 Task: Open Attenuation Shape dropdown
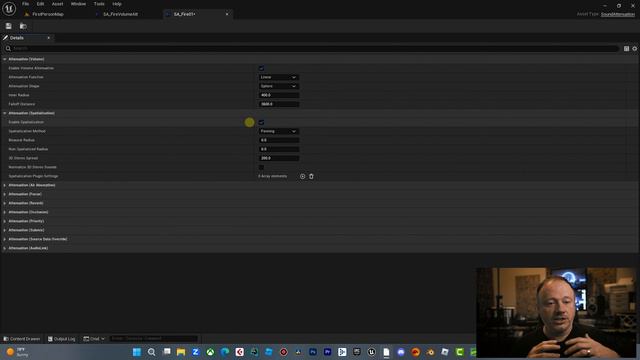pyautogui.click(x=278, y=86)
